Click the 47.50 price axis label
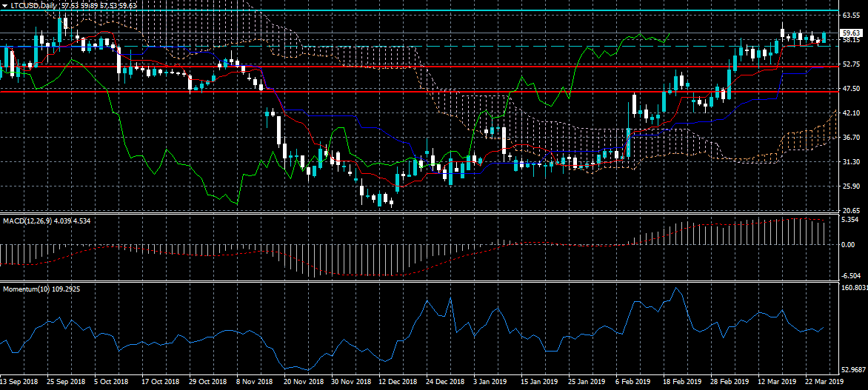The image size is (868, 390). 851,89
